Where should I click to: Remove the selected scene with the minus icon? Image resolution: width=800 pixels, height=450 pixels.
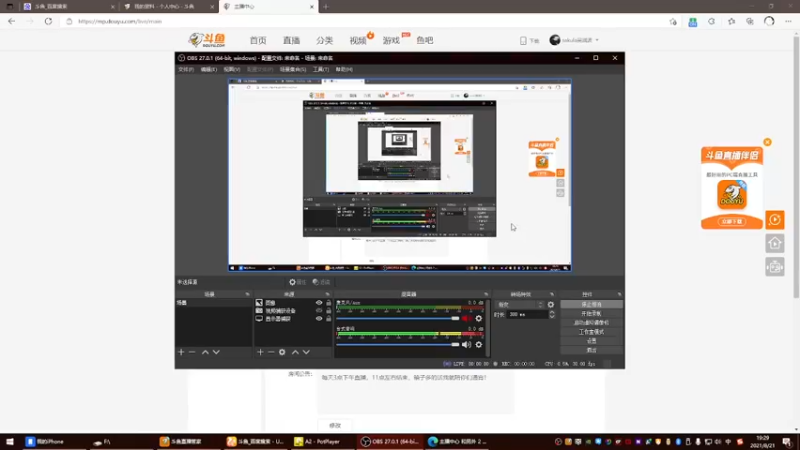point(192,352)
